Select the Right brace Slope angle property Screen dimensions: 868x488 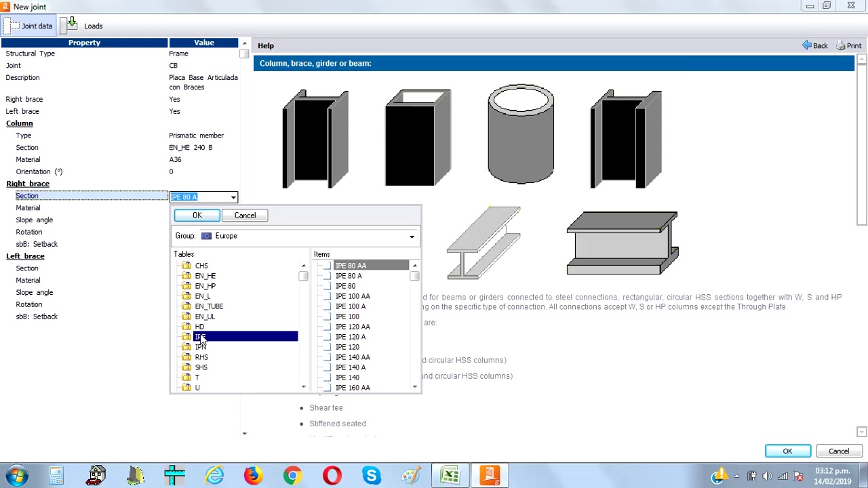35,220
